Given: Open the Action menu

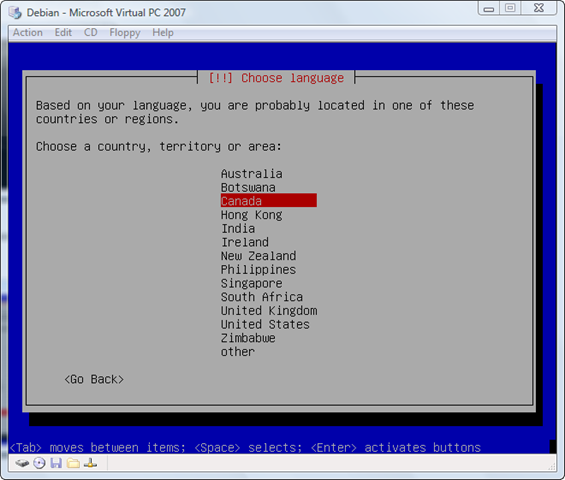Looking at the screenshot, I should [x=28, y=33].
